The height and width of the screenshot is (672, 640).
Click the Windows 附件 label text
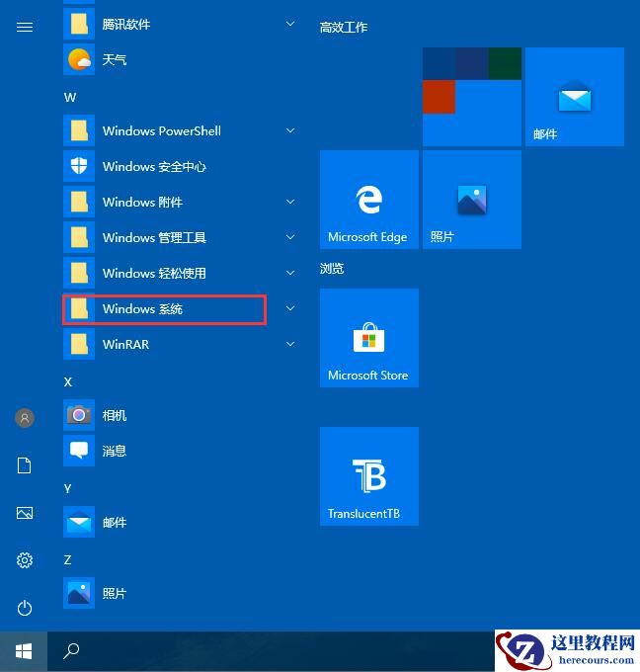tap(142, 202)
